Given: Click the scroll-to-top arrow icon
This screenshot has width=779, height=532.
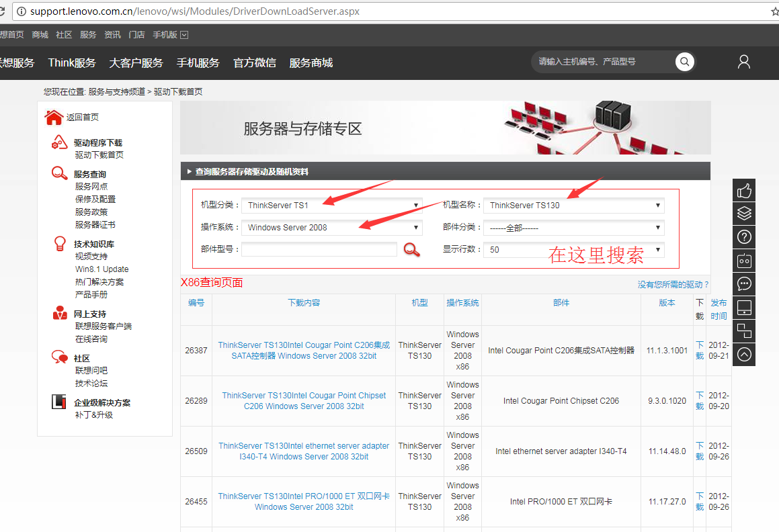Looking at the screenshot, I should [x=744, y=354].
